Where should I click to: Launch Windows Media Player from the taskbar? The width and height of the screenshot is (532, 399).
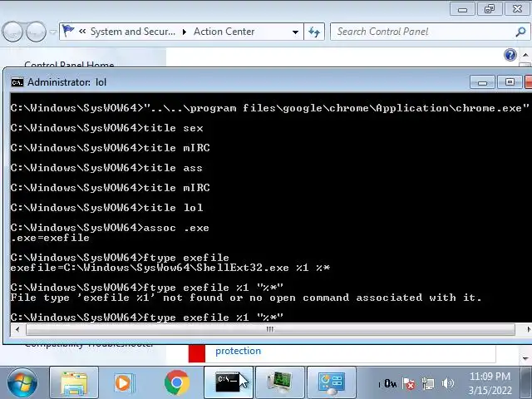click(125, 382)
